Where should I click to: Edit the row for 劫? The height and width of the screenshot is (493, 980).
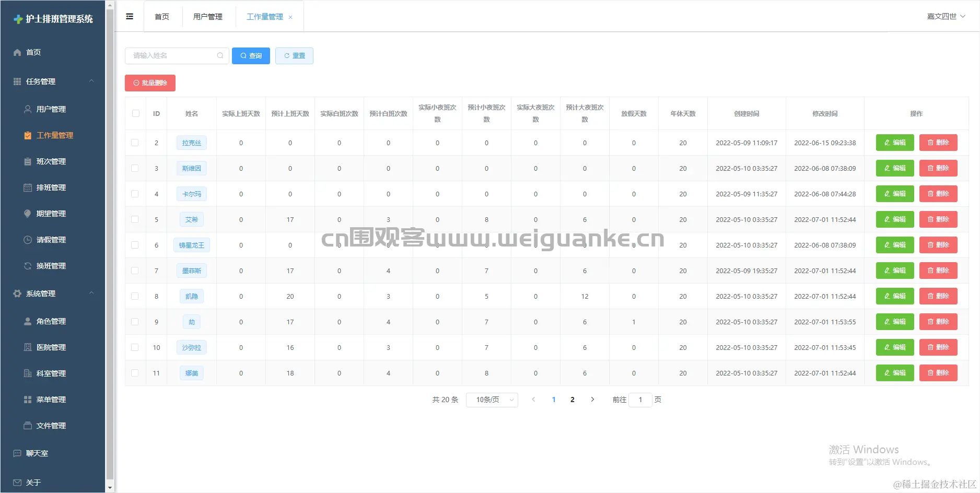(895, 322)
